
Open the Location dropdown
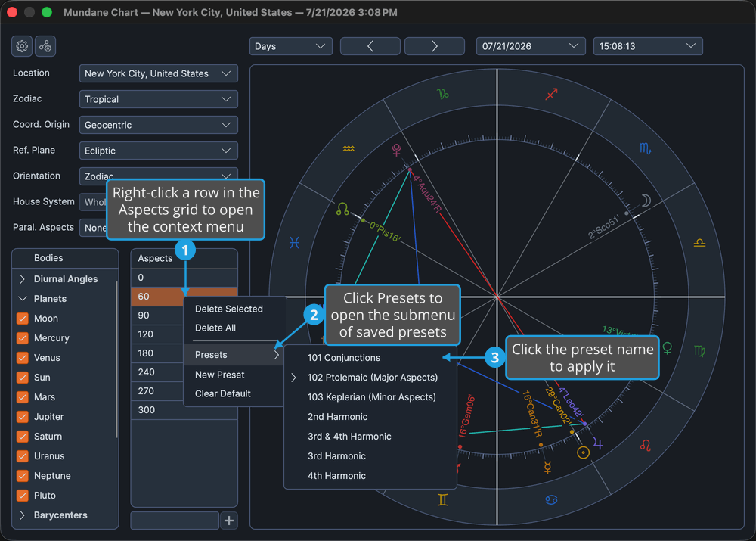[x=158, y=73]
